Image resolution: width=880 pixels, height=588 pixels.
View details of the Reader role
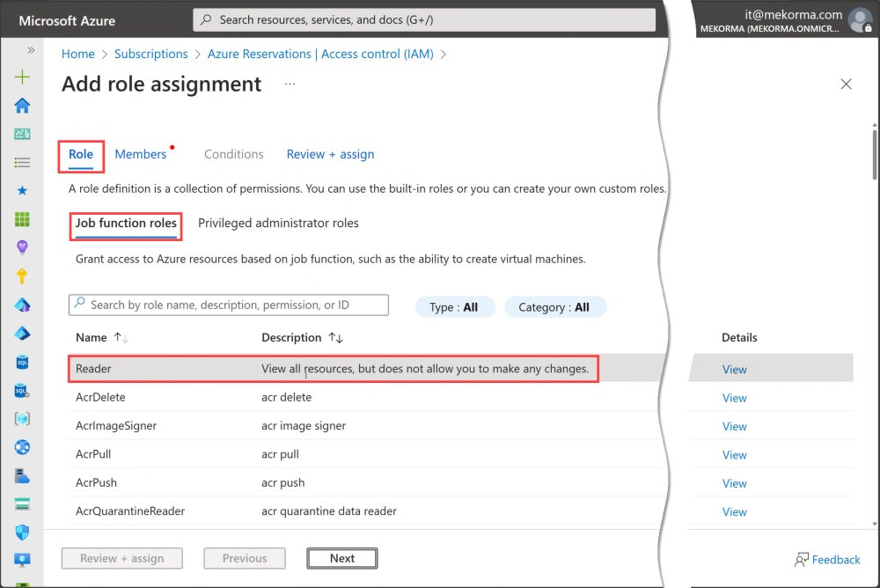[x=734, y=370]
